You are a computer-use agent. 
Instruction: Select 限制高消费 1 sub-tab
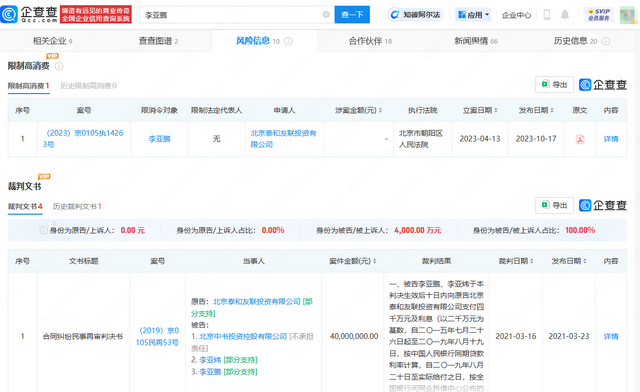[29, 86]
